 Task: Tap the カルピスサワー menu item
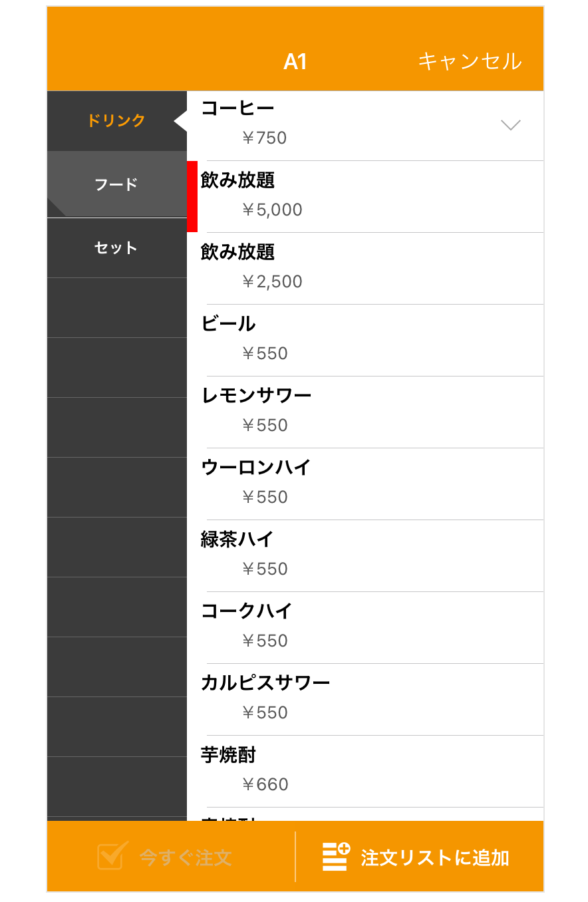click(366, 699)
